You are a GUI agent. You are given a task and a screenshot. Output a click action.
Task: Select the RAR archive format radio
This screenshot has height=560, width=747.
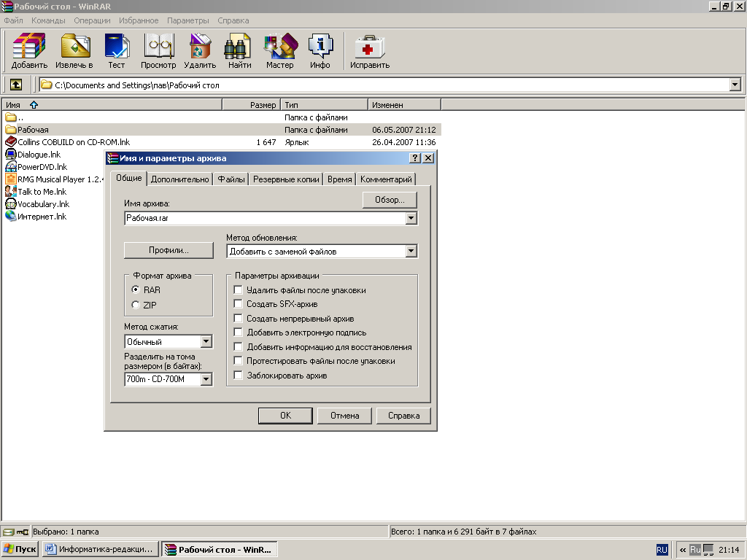coord(136,289)
